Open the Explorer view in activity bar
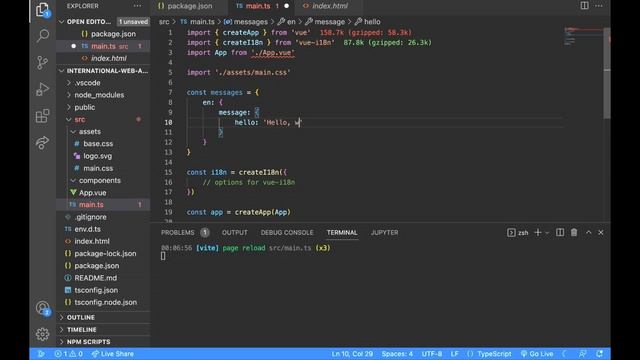640x360 pixels. (42, 10)
